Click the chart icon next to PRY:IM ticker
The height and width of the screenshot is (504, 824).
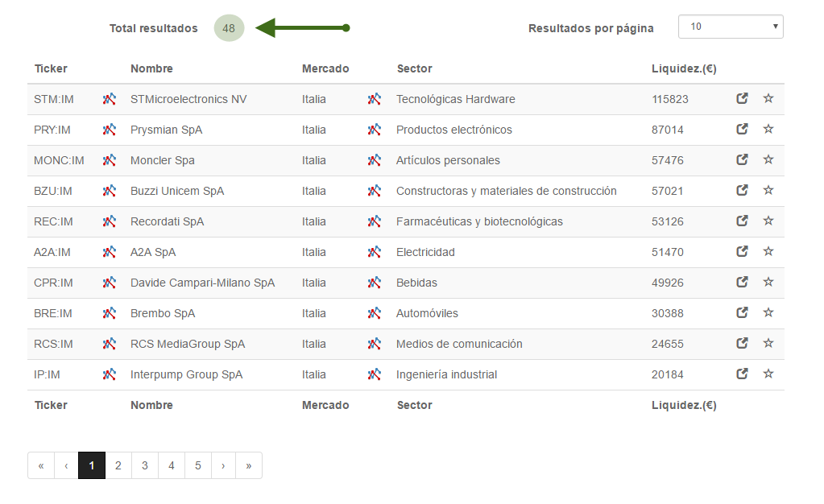[x=110, y=130]
